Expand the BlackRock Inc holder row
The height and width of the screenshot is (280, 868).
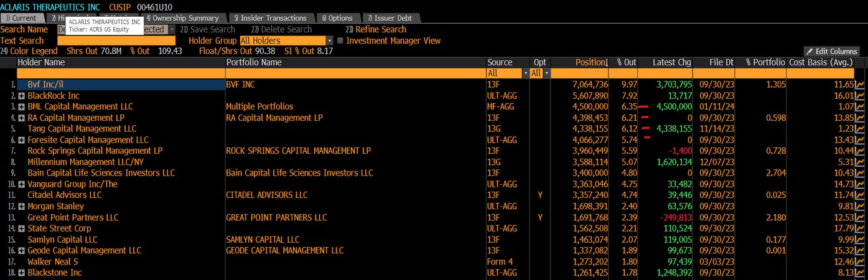[x=22, y=96]
